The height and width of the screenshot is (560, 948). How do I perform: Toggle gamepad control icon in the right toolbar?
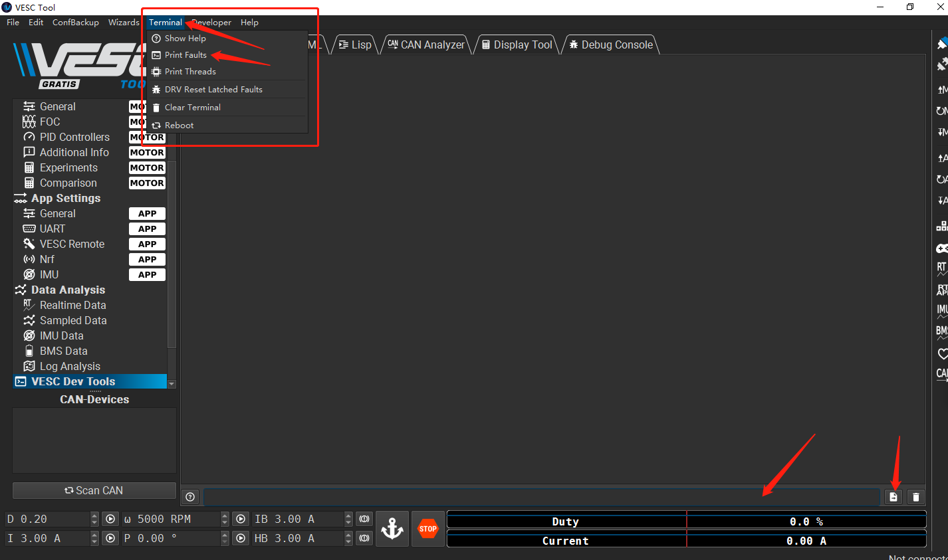942,248
